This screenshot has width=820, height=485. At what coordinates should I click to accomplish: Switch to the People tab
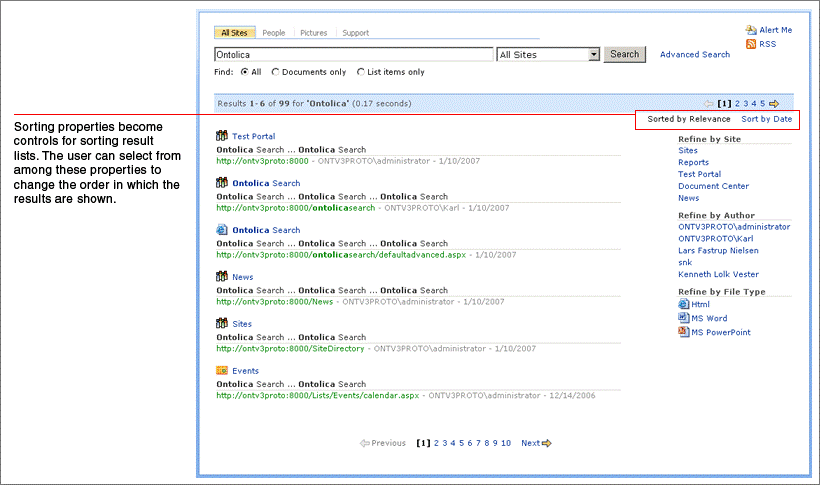[274, 32]
